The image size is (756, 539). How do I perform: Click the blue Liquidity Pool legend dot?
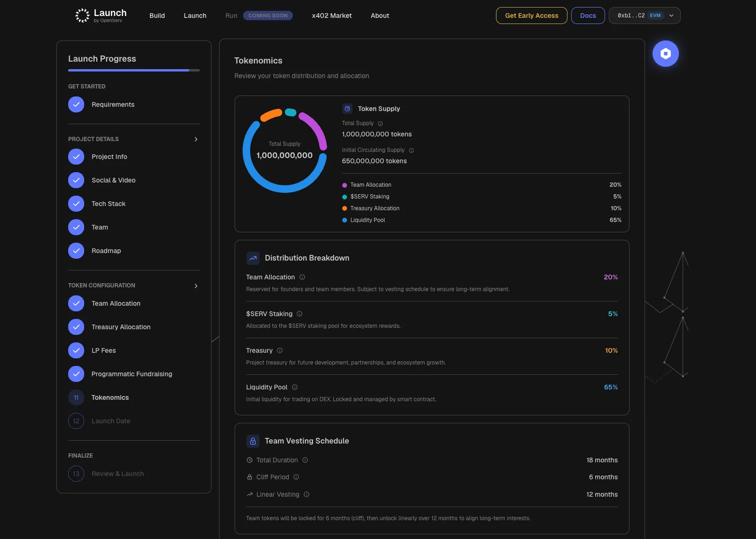coord(345,220)
